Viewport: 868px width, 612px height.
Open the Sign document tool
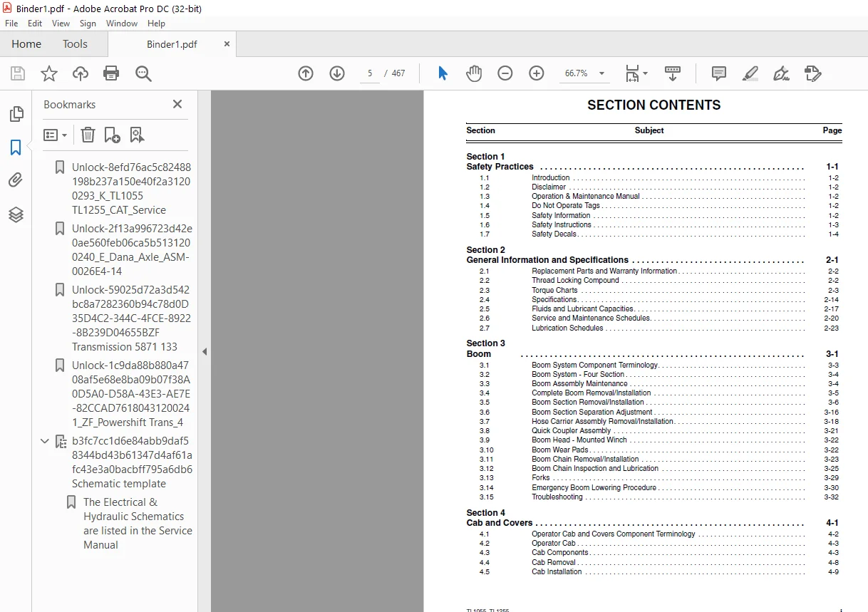pos(782,73)
